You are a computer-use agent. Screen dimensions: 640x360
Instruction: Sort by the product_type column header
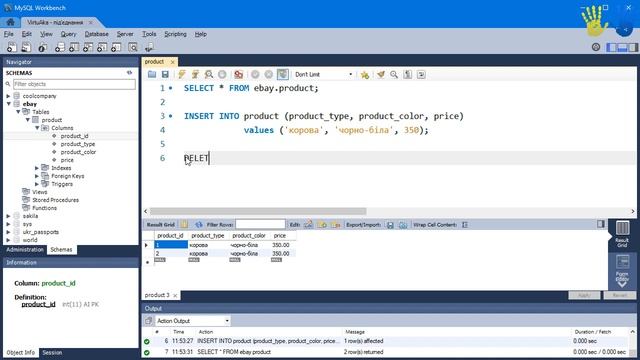point(208,236)
